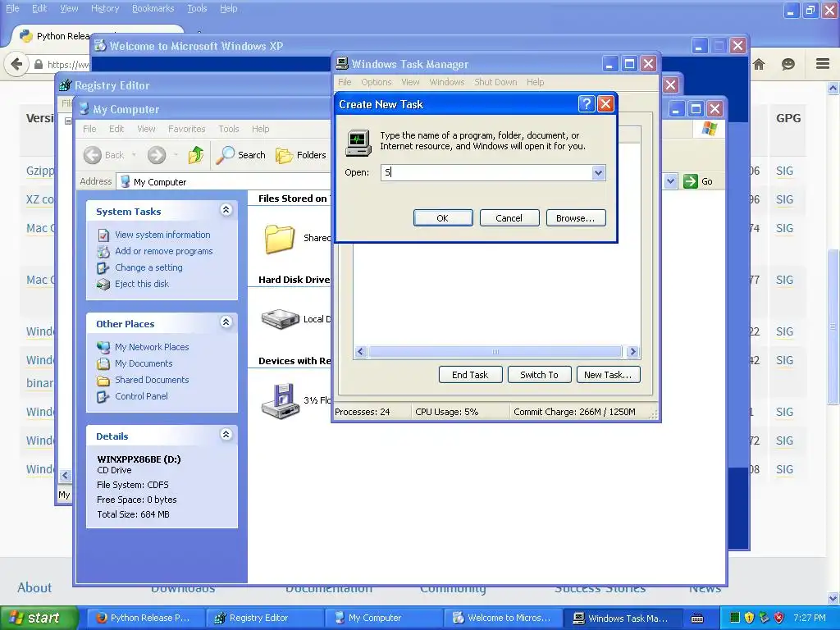840x630 pixels.
Task: Open Task Manager's Options menu
Action: (376, 82)
